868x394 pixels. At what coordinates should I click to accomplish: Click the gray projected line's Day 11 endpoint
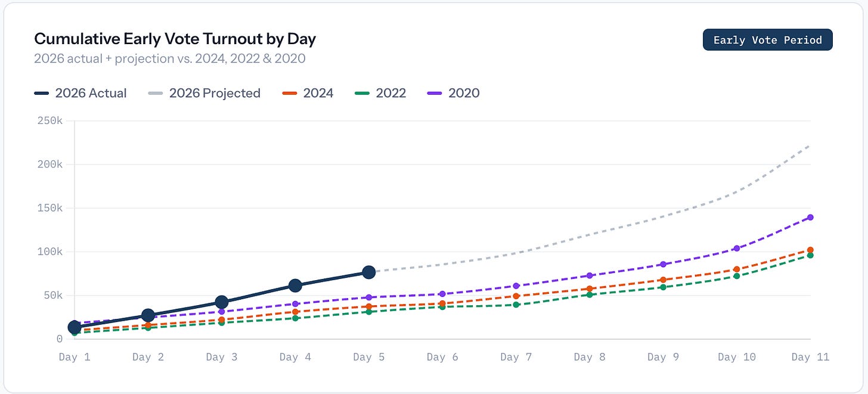coord(810,145)
